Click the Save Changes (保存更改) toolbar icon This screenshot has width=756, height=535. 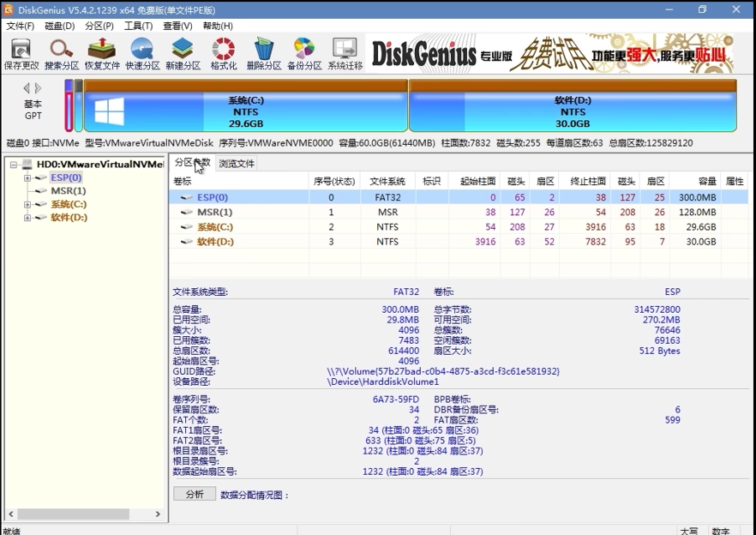pos(21,53)
